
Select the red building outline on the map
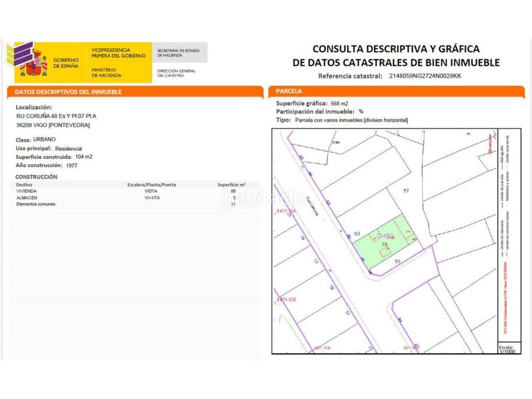[386, 252]
